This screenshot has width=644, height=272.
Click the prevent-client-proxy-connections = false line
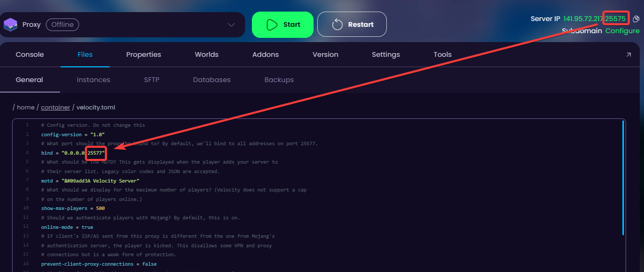coord(99,264)
